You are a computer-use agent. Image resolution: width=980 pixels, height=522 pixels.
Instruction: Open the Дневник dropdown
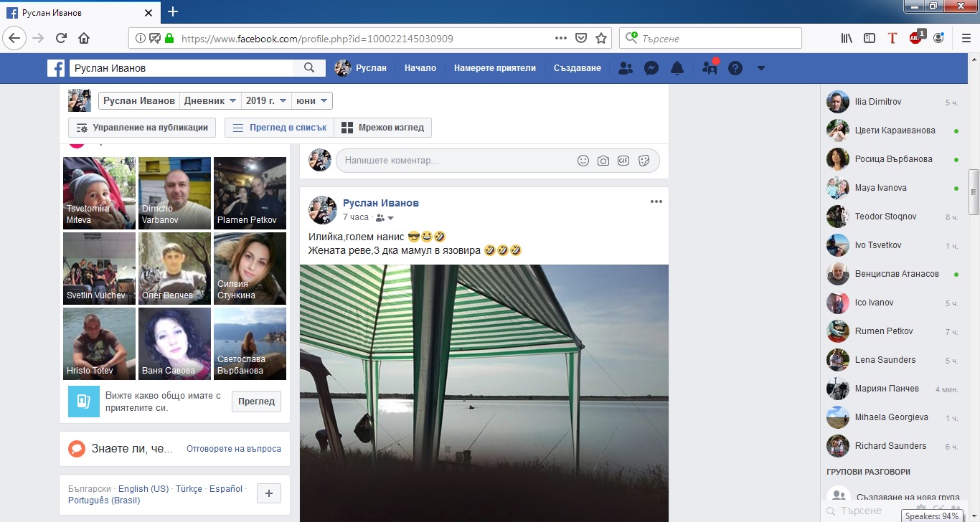tap(210, 101)
